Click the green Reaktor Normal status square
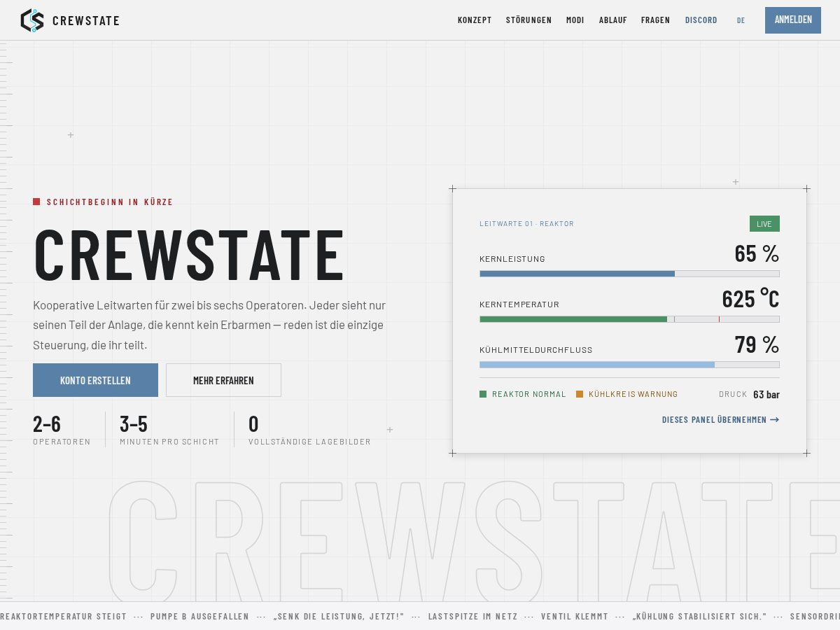The width and height of the screenshot is (840, 630). [483, 394]
